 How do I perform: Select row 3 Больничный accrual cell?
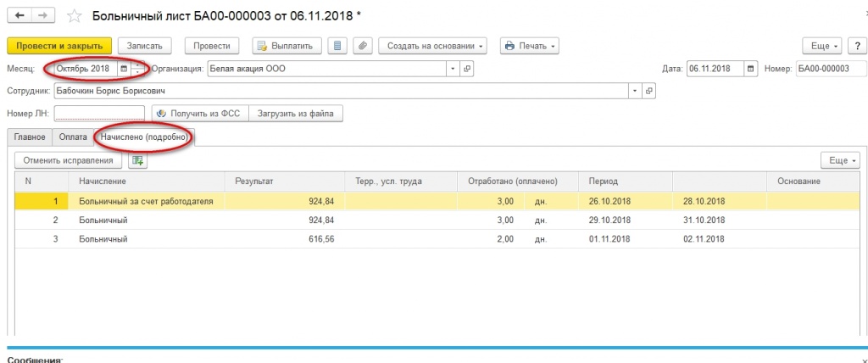(147, 239)
